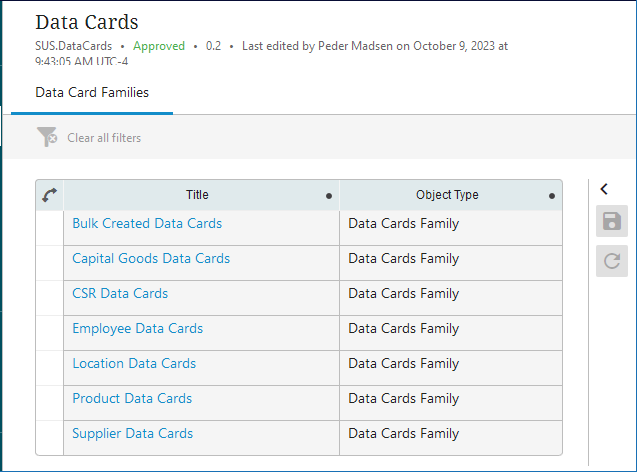Image resolution: width=637 pixels, height=472 pixels.
Task: Click the refresh arrow icon
Action: click(x=611, y=262)
